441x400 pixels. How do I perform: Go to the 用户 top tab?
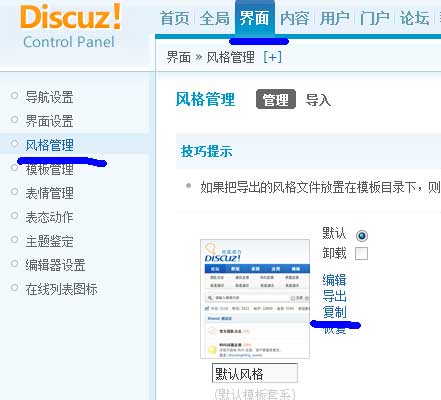point(335,18)
